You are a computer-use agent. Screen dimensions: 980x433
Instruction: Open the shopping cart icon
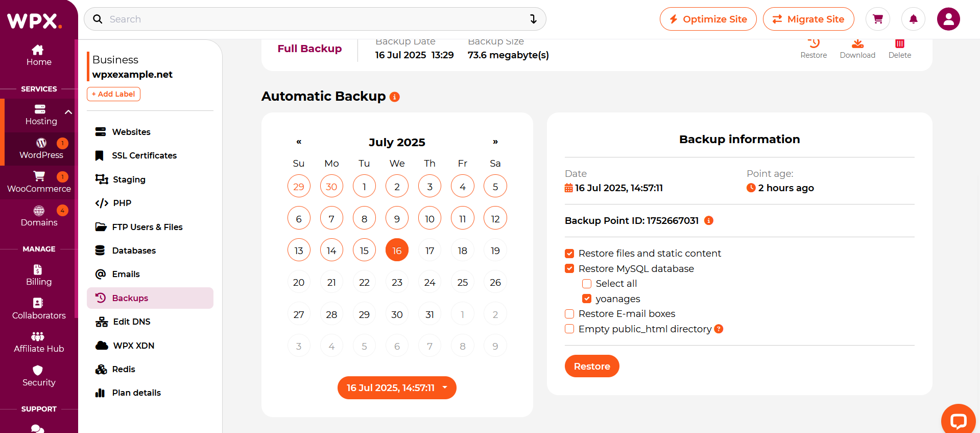pyautogui.click(x=878, y=19)
